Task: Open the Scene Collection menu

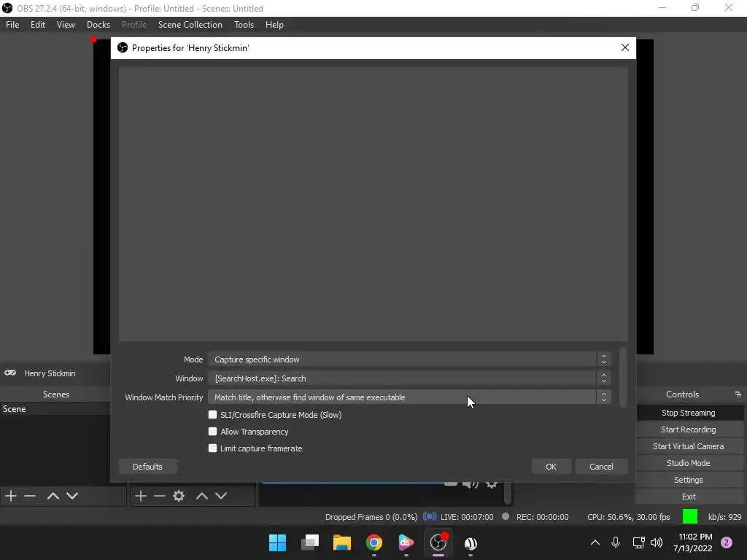Action: [x=190, y=25]
